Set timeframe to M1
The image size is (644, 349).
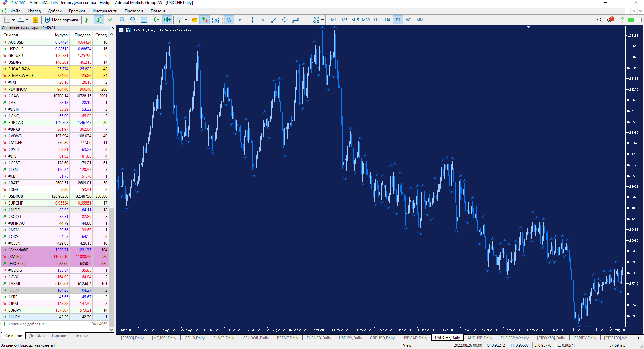pos(334,20)
